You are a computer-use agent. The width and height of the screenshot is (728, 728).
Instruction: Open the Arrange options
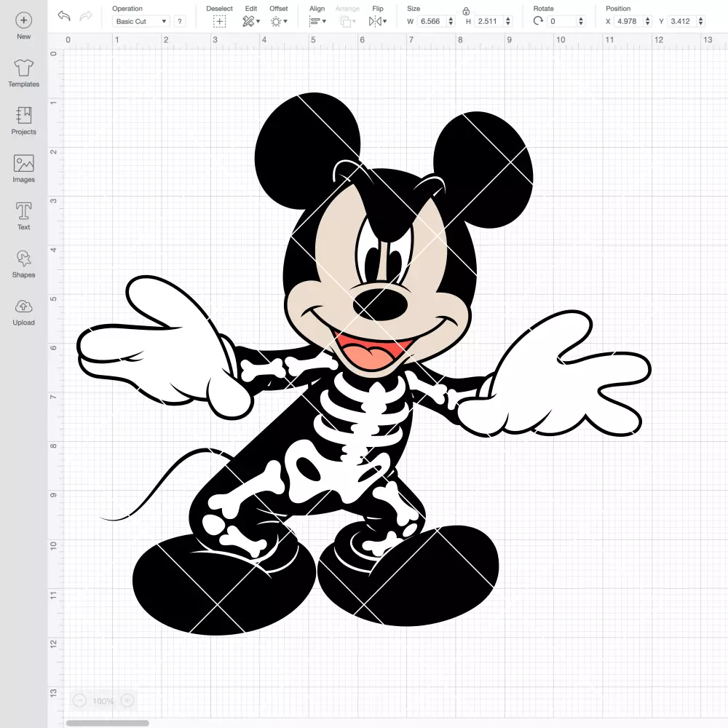[348, 21]
